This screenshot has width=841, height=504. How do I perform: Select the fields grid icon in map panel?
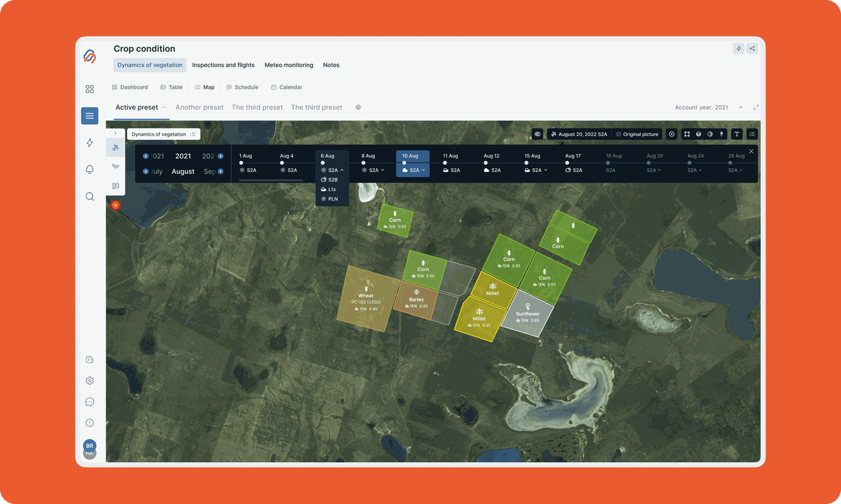point(116,185)
